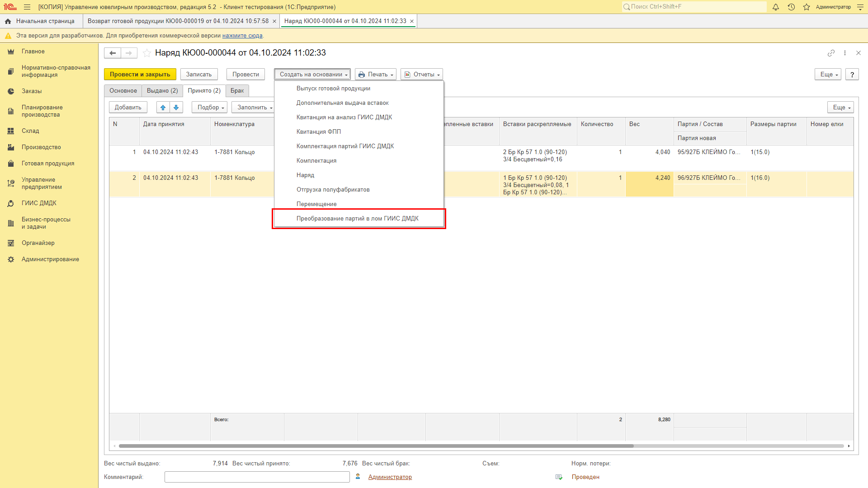Expand Заполнить dropdown
The image size is (868, 488).
(x=254, y=107)
